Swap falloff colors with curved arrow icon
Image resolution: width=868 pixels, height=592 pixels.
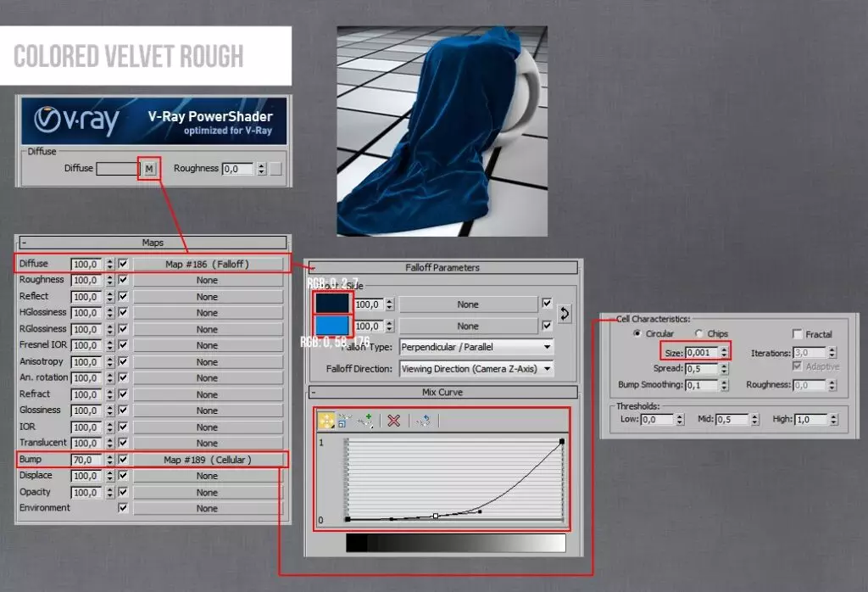click(x=564, y=315)
